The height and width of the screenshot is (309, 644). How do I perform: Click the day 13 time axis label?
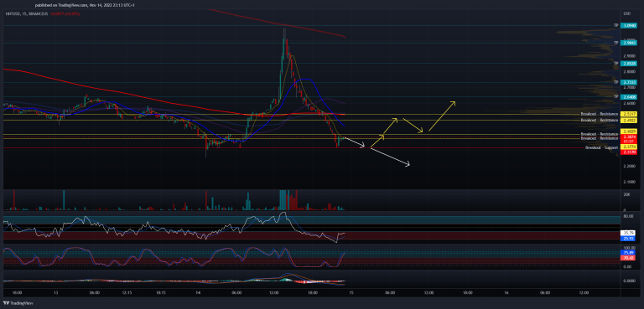(x=56, y=293)
